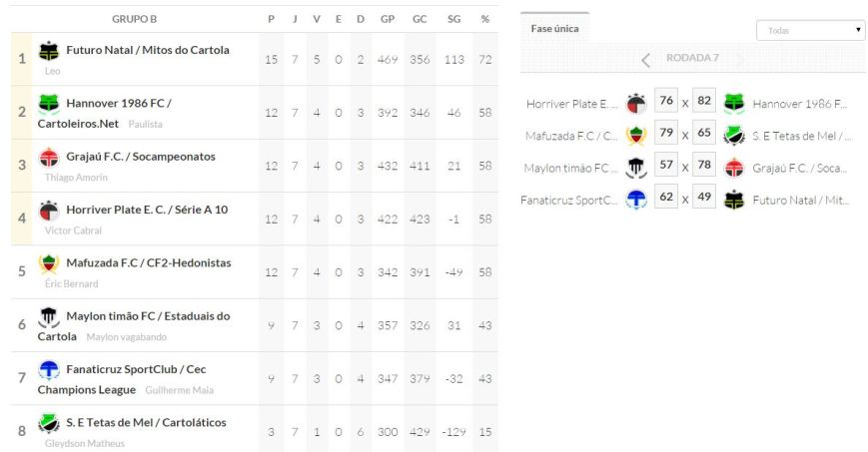
Task: Click Grajaú F.C. crest in standings
Action: pos(49,157)
